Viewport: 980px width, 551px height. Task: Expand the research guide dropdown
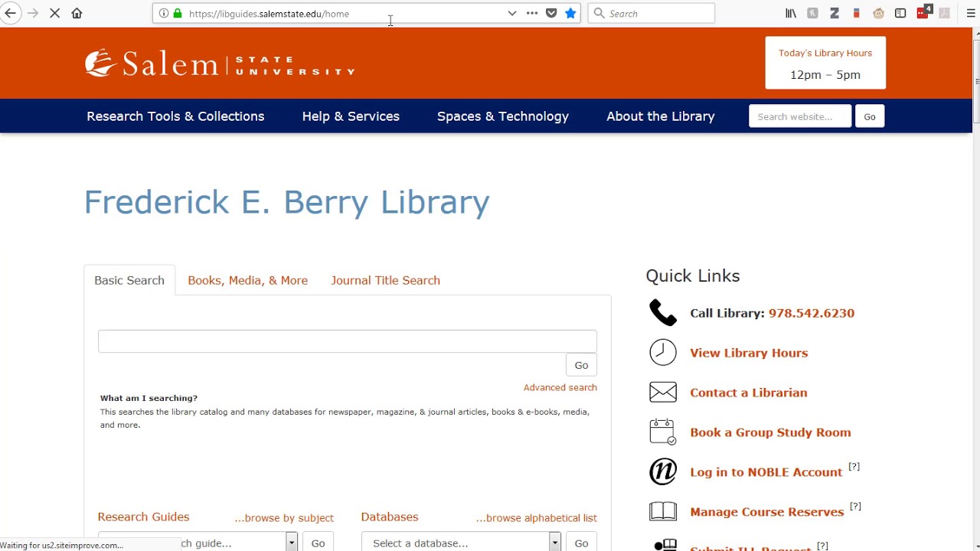292,543
